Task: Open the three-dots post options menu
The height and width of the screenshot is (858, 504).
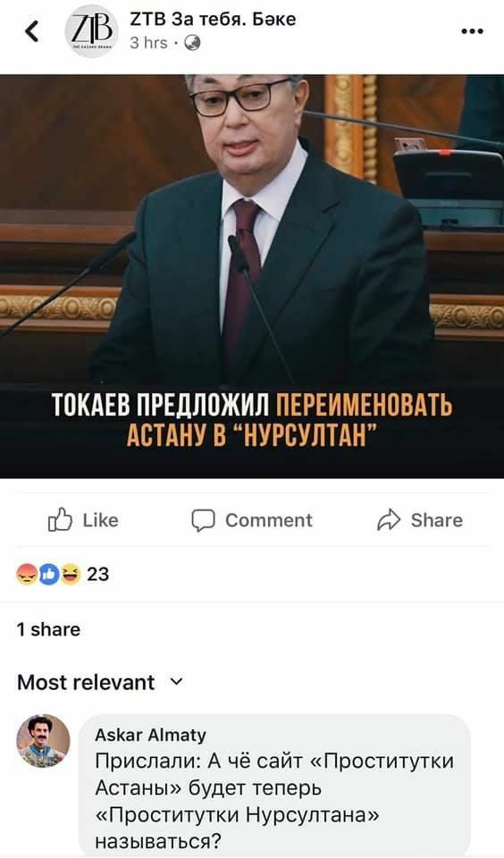Action: [472, 31]
